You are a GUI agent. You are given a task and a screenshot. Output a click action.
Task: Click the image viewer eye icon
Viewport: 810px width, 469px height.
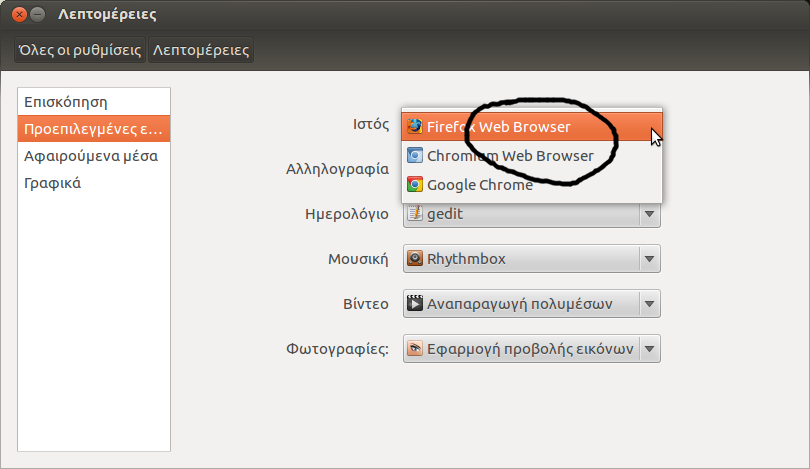(414, 348)
